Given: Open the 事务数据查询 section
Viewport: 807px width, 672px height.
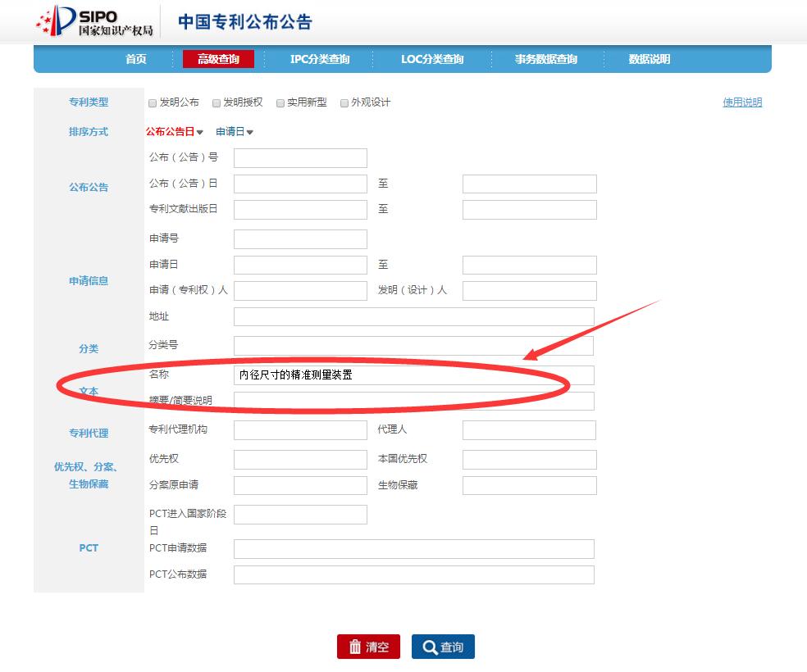Looking at the screenshot, I should 546,59.
